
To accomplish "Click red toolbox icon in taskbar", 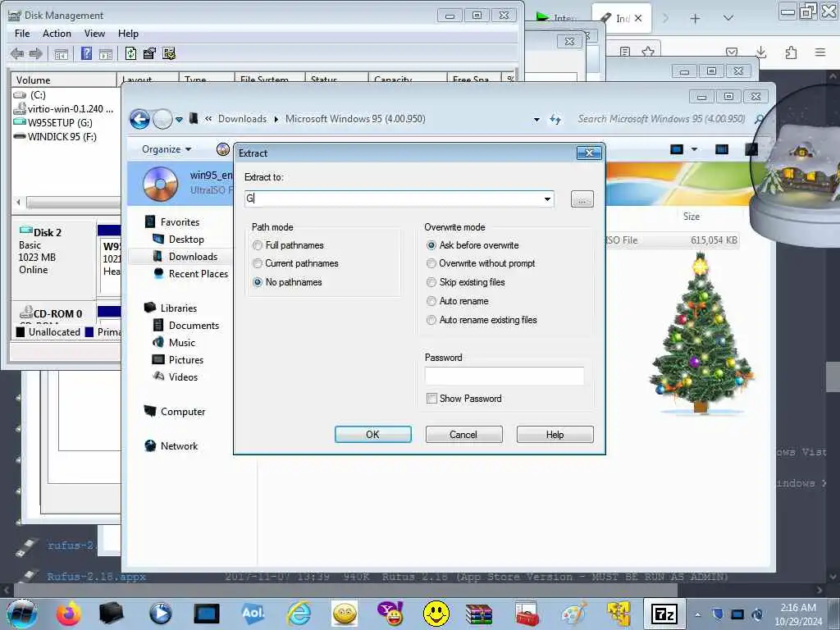I will pyautogui.click(x=527, y=614).
